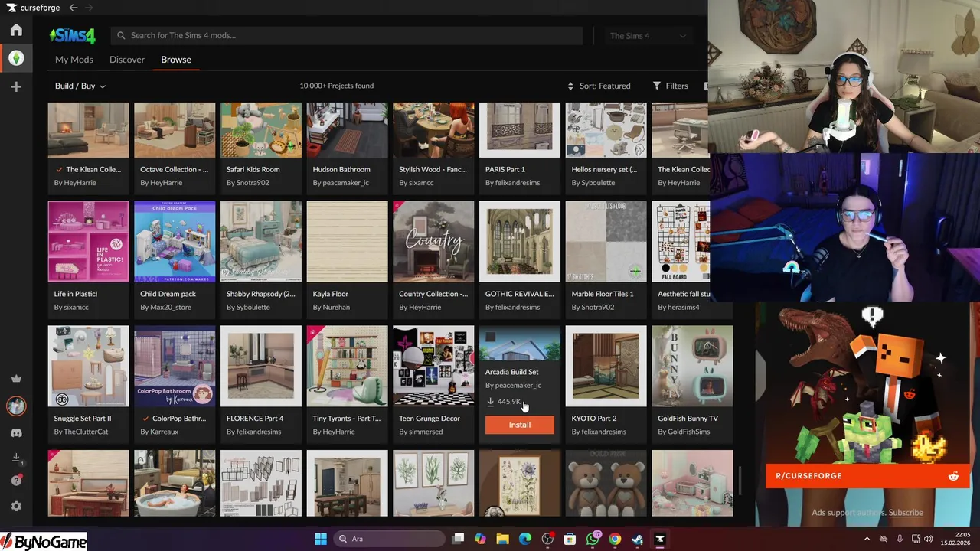Open the Child Dream pack thumbnail
Image resolution: width=980 pixels, height=551 pixels.
tap(175, 242)
